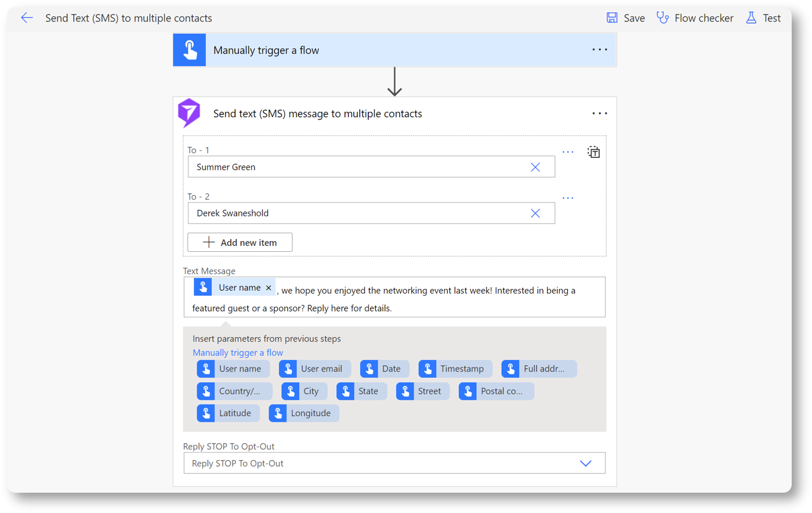Open ellipsis menu for To - 1

pos(568,152)
